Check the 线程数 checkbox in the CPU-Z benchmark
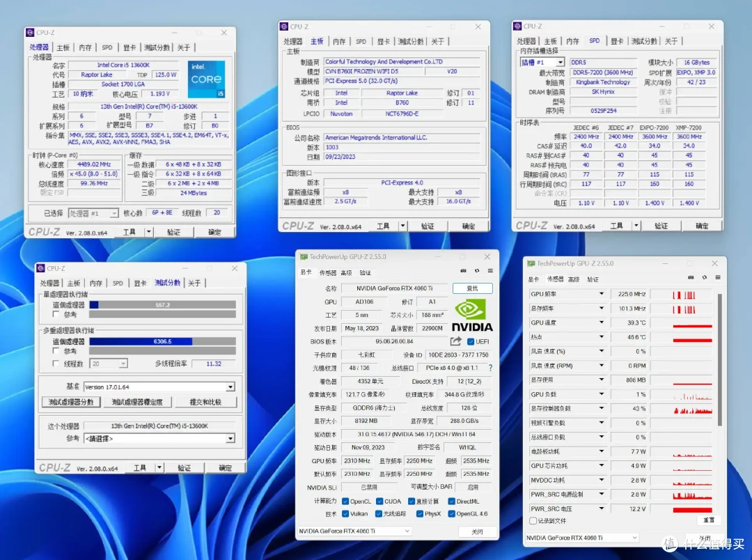The width and height of the screenshot is (752, 560). [56, 364]
